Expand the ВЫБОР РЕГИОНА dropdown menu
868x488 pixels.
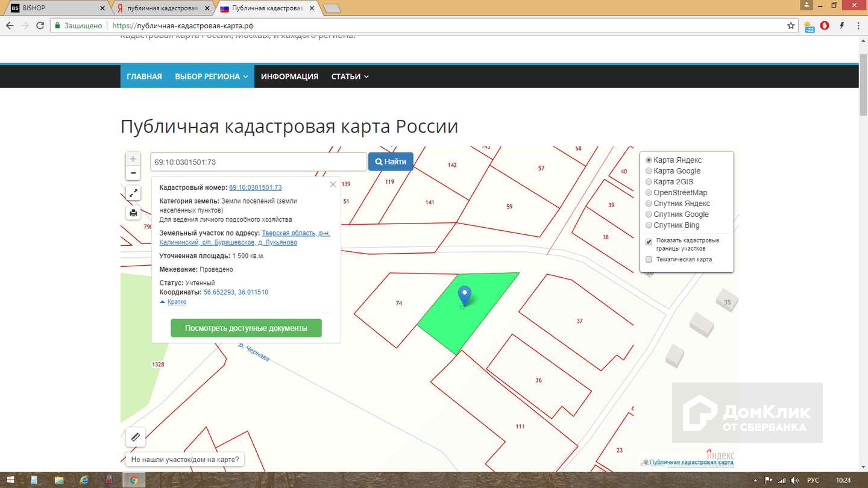pyautogui.click(x=212, y=77)
